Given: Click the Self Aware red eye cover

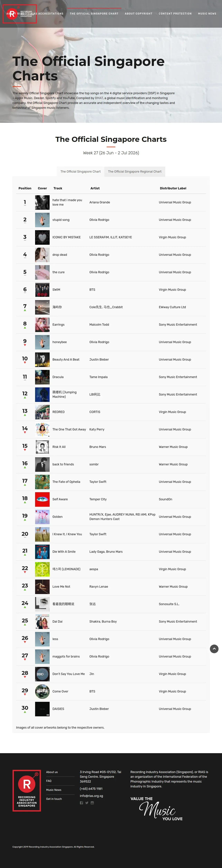Looking at the screenshot, I should tap(42, 499).
